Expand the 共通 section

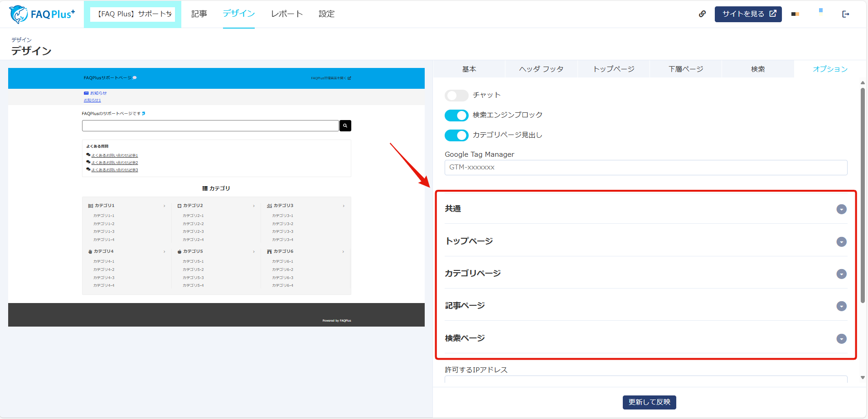coord(841,209)
